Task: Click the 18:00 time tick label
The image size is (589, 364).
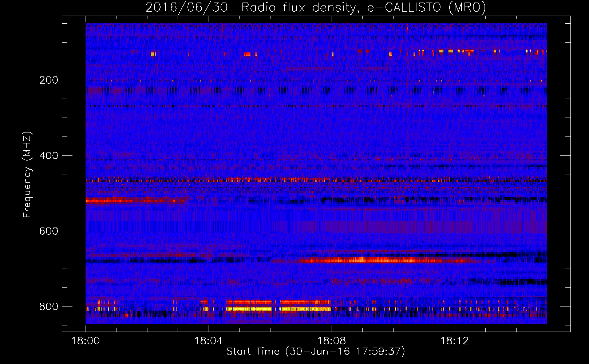Action: pyautogui.click(x=86, y=341)
